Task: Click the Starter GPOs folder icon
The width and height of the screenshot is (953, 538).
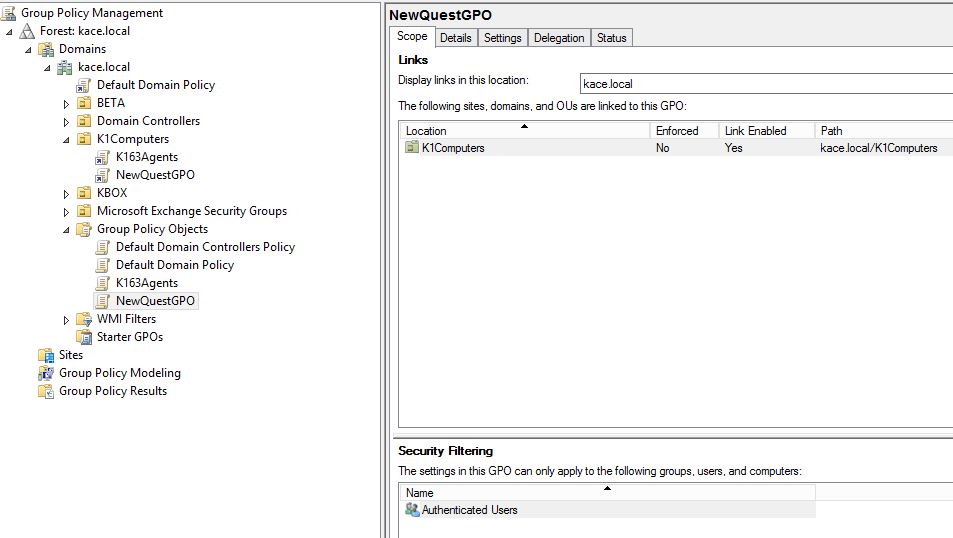Action: pyautogui.click(x=84, y=337)
